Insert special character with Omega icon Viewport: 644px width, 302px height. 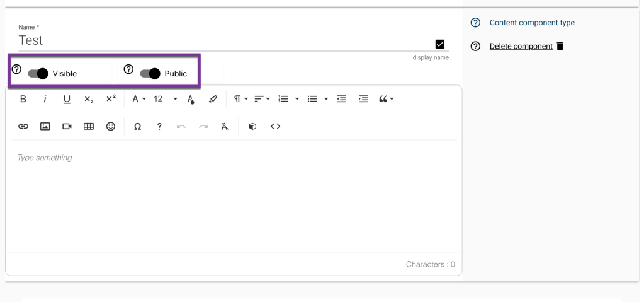point(138,126)
